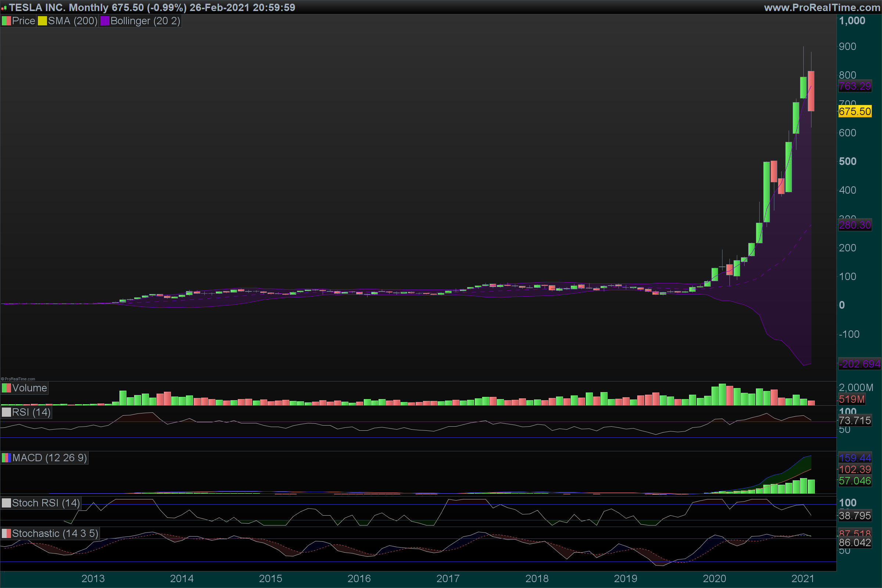
Task: Click the Stoch RSI (14) legend icon
Action: point(6,503)
